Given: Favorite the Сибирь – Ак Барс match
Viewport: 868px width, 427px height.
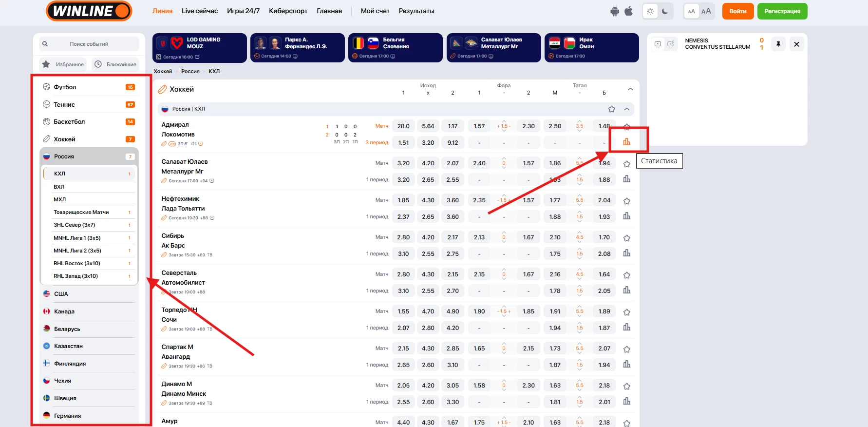Looking at the screenshot, I should (x=627, y=238).
